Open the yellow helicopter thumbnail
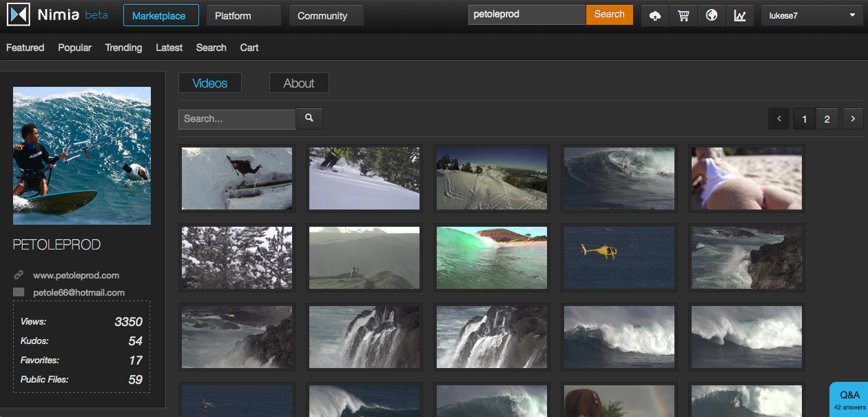868x417 pixels. click(619, 258)
